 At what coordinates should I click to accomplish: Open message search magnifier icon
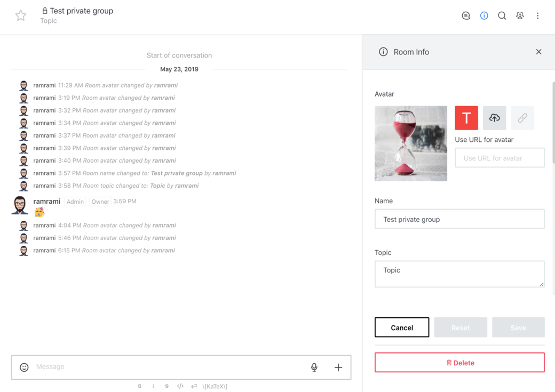502,15
